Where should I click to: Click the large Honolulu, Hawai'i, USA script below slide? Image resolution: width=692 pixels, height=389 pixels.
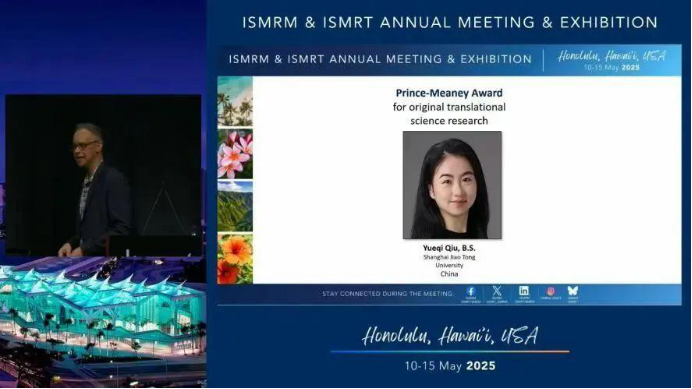(x=450, y=336)
